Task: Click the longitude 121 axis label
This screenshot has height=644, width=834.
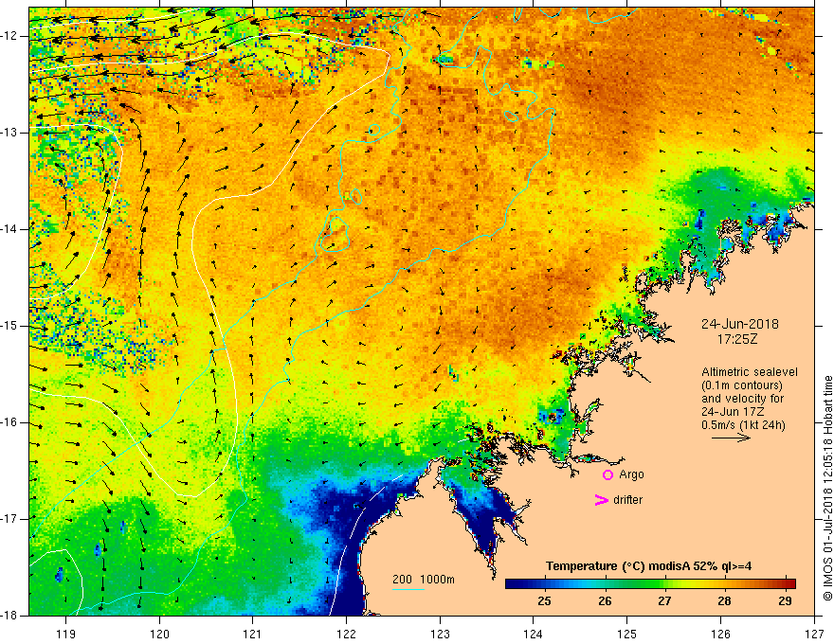Action: (x=253, y=634)
